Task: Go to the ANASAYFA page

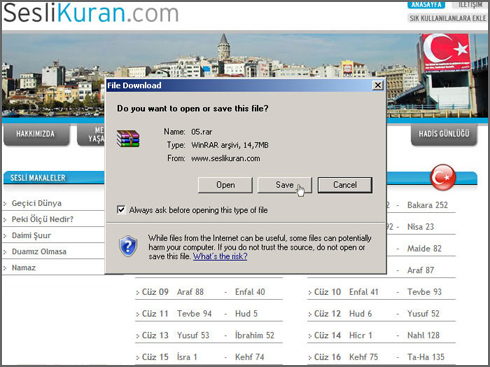Action: point(426,5)
